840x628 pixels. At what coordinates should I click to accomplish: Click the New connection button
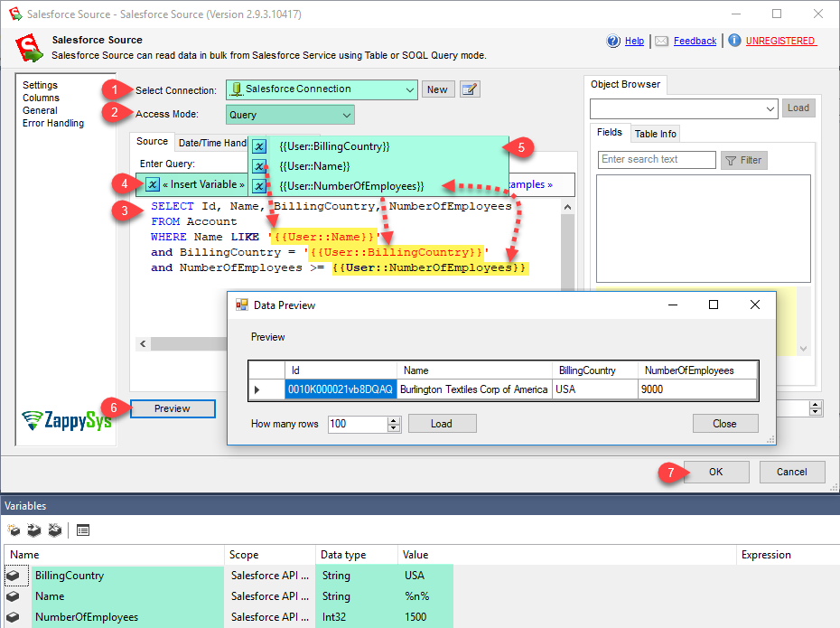click(438, 89)
